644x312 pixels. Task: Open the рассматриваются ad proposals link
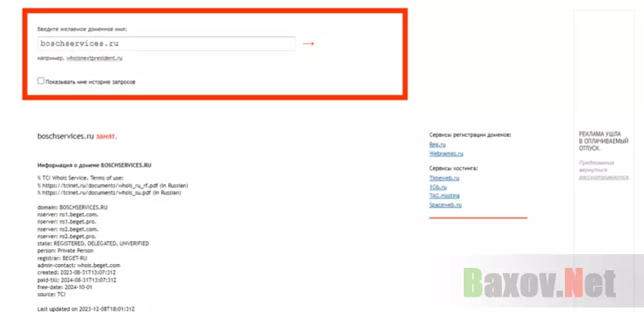[604, 177]
